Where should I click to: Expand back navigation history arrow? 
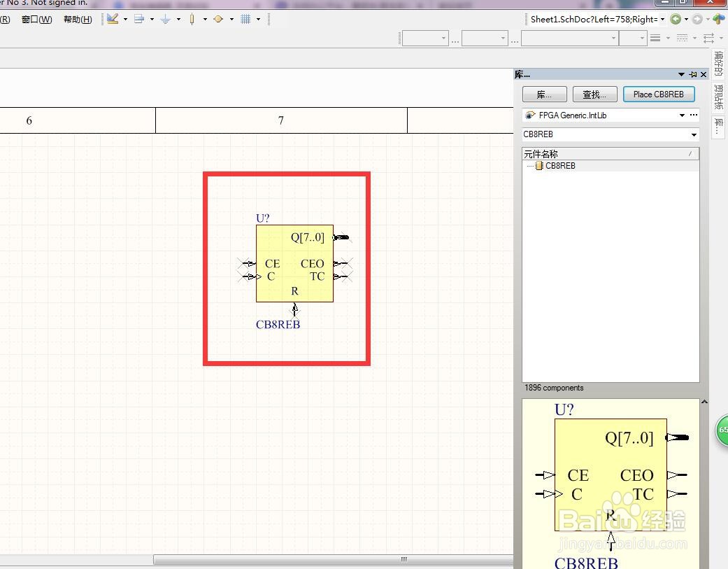[686, 20]
